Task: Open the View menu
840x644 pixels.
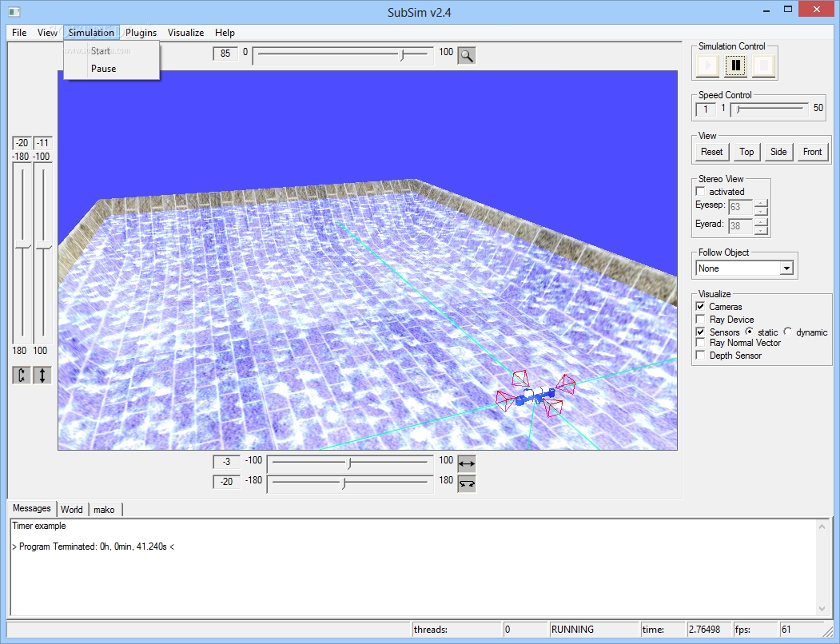Action: (47, 33)
